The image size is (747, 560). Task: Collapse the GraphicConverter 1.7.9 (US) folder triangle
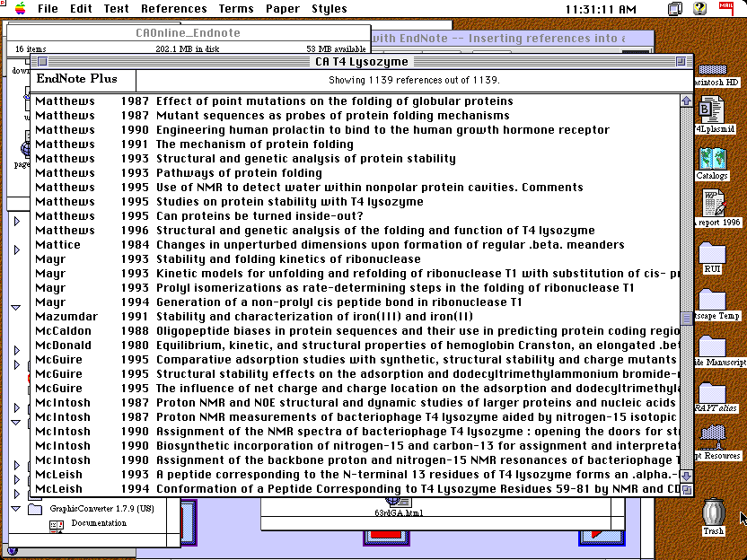click(x=16, y=509)
